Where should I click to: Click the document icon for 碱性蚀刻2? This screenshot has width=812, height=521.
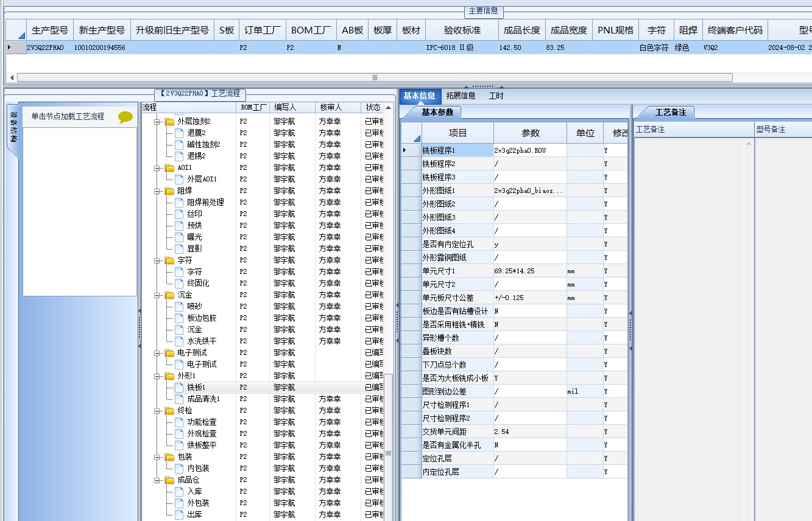[x=179, y=145]
